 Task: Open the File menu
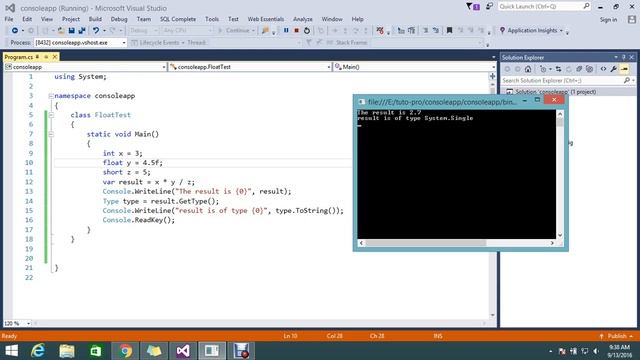[9, 19]
